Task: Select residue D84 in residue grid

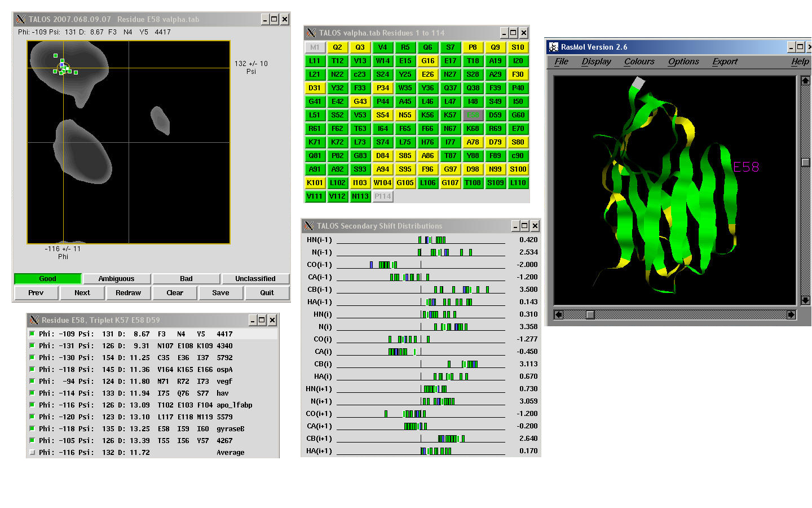Action: pos(383,156)
